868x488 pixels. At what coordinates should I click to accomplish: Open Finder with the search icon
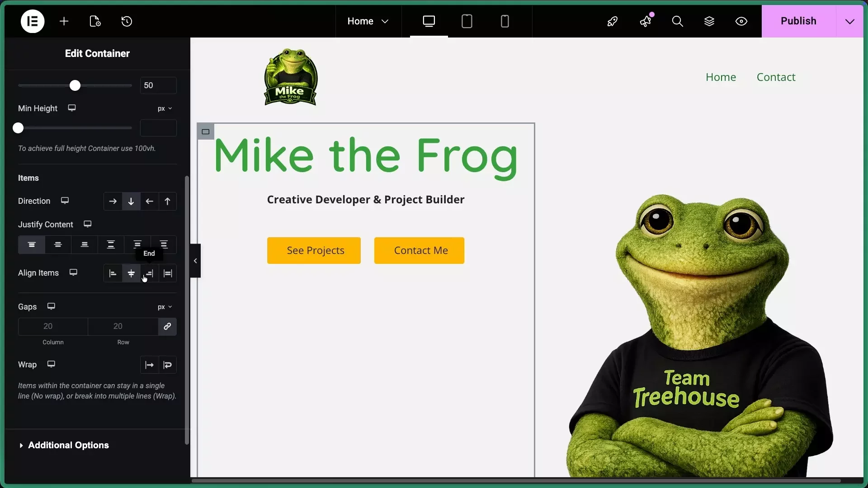pos(677,21)
